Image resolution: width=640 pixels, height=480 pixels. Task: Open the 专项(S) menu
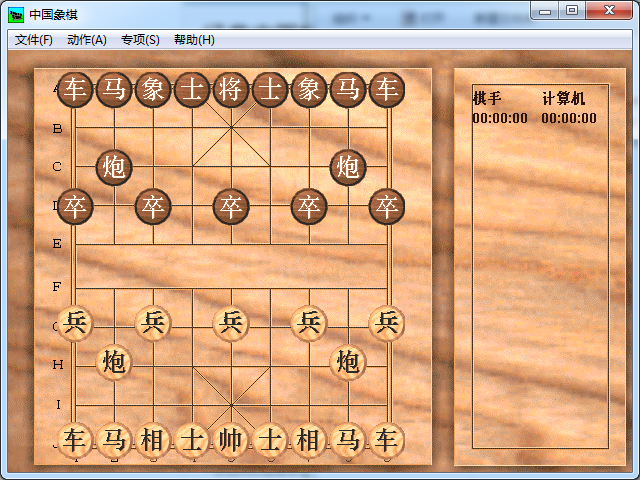pyautogui.click(x=140, y=40)
